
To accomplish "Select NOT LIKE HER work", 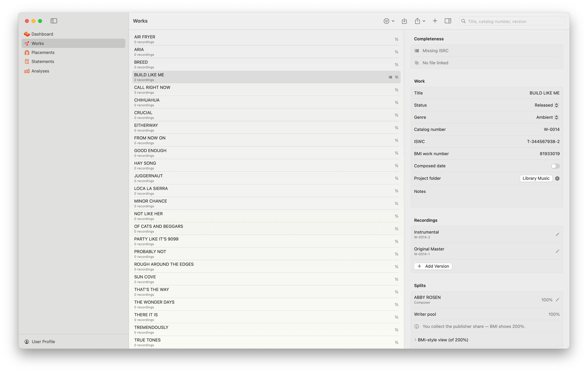I will [x=266, y=216].
